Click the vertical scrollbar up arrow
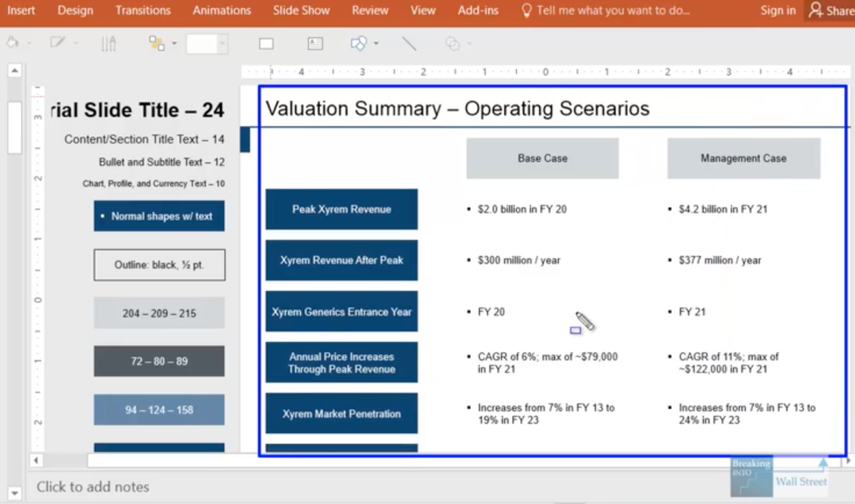This screenshot has width=855, height=504. pyautogui.click(x=15, y=71)
